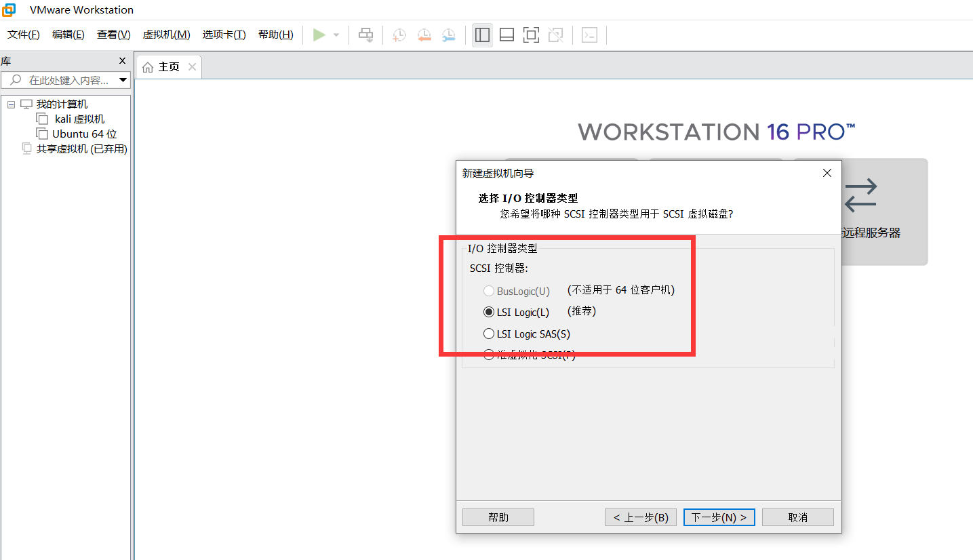Open the power options dropdown arrow beside play
973x560 pixels.
coord(336,35)
